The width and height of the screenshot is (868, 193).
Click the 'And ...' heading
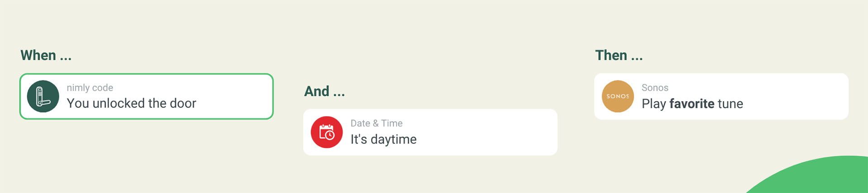pyautogui.click(x=324, y=91)
